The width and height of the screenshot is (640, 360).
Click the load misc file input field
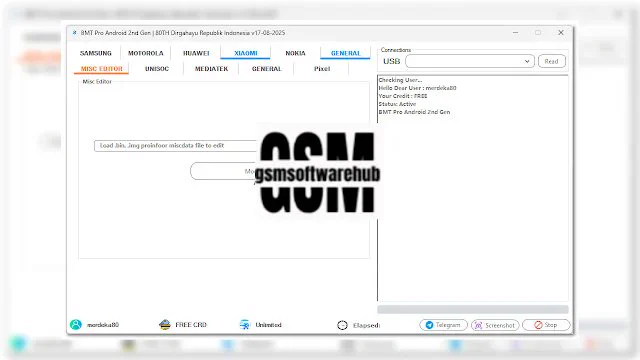coord(176,146)
